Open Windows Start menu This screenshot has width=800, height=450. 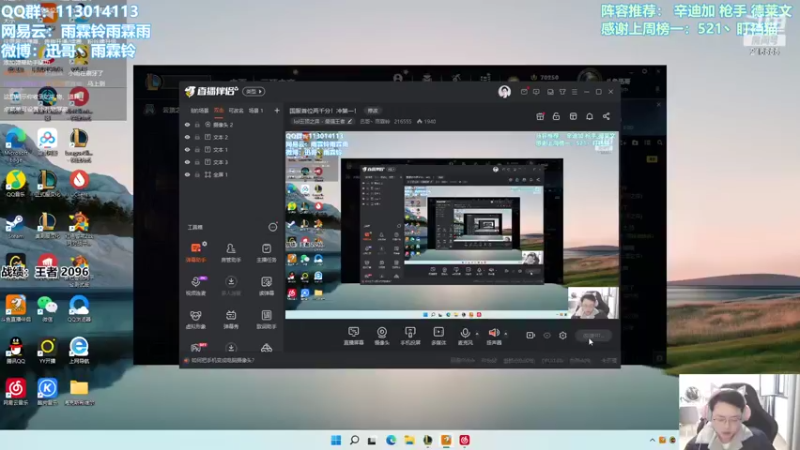(x=336, y=440)
